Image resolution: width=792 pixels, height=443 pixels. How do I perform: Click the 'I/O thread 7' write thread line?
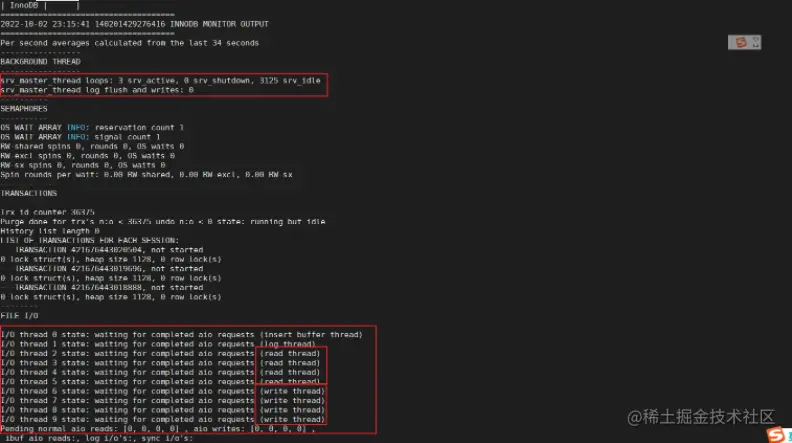pyautogui.click(x=163, y=401)
